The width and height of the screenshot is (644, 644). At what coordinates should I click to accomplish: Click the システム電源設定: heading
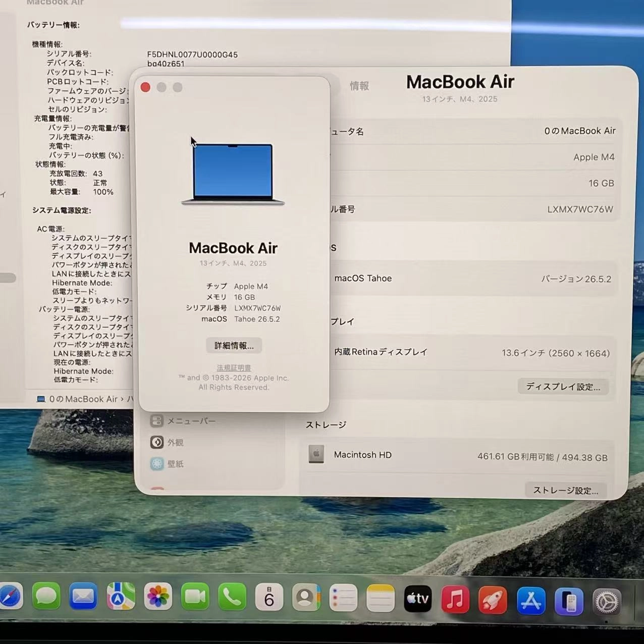[x=62, y=210]
